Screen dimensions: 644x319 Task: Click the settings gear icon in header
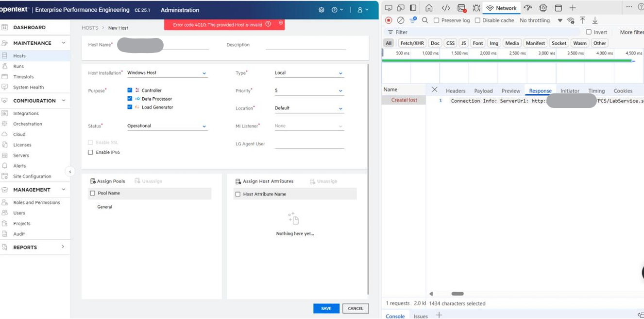pos(321,10)
